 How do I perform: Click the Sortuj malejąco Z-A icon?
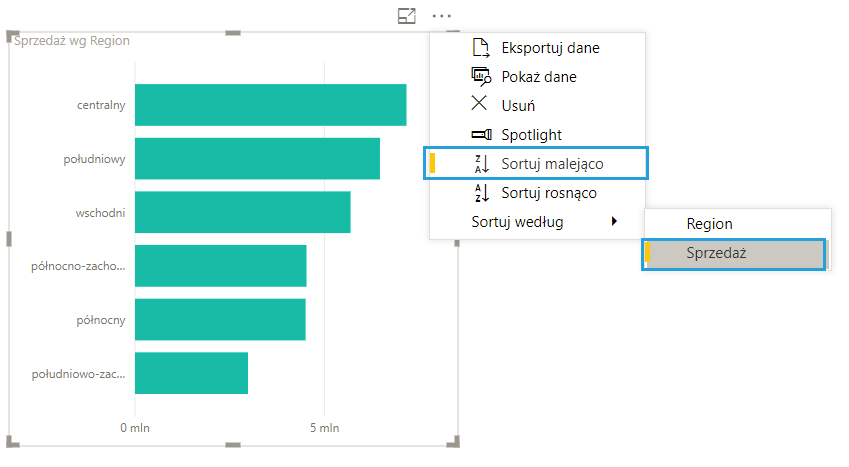coord(480,163)
